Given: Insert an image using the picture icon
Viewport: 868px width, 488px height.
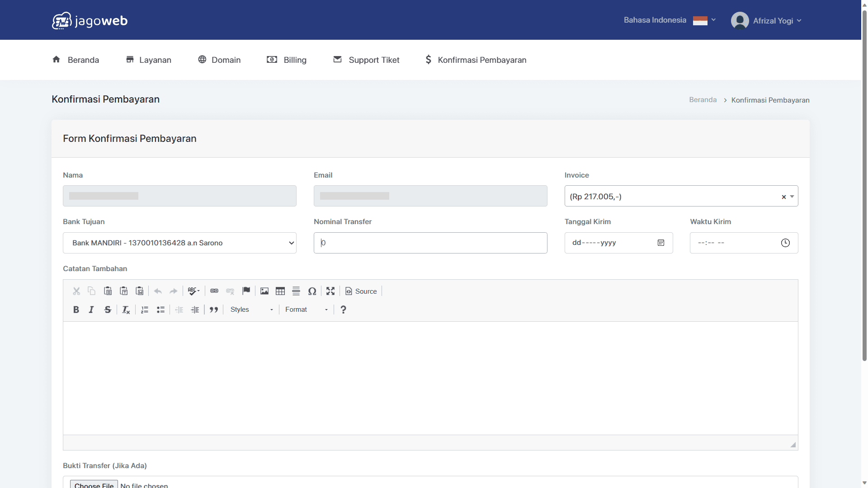Looking at the screenshot, I should click(264, 291).
